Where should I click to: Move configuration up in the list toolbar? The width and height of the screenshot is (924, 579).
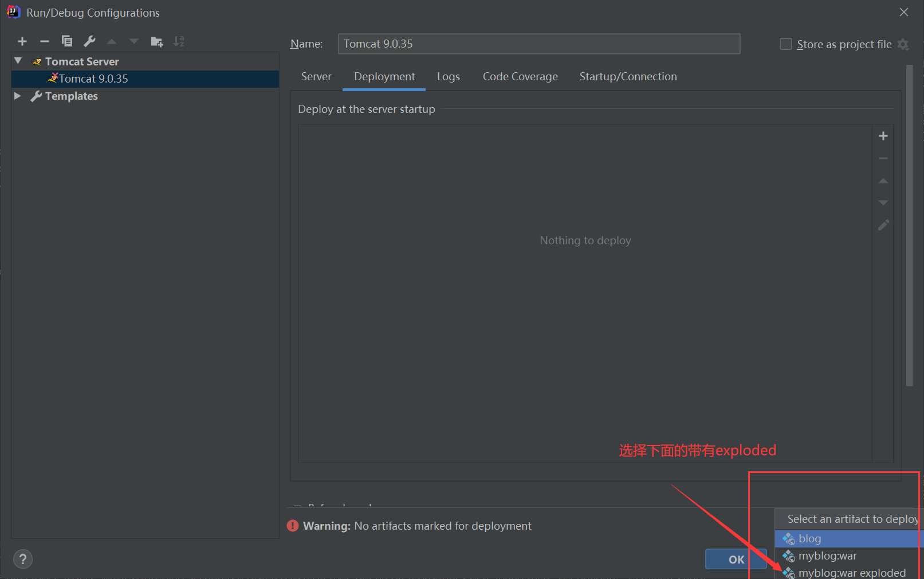[x=112, y=41]
